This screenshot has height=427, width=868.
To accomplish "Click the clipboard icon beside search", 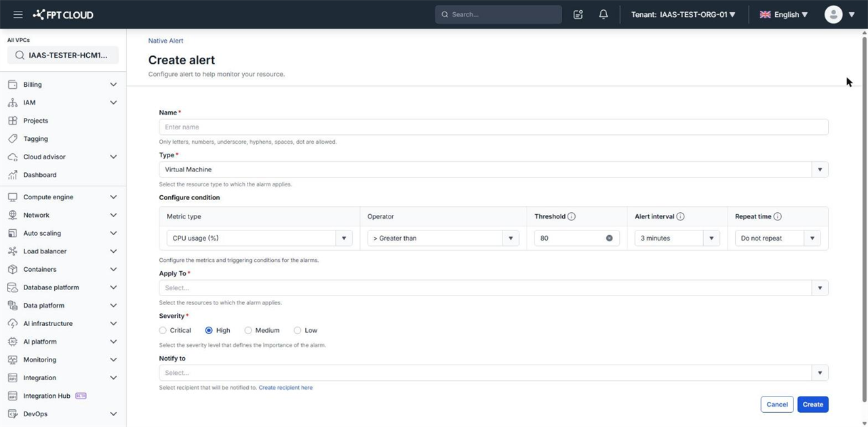I will pos(578,14).
